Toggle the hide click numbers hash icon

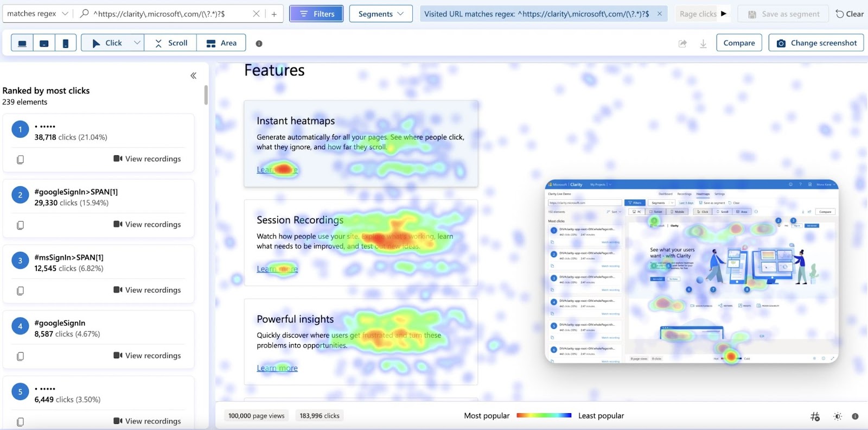(x=815, y=416)
